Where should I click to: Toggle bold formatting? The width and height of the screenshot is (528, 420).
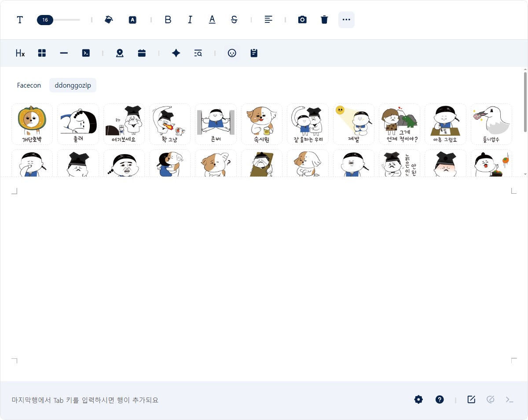tap(168, 20)
